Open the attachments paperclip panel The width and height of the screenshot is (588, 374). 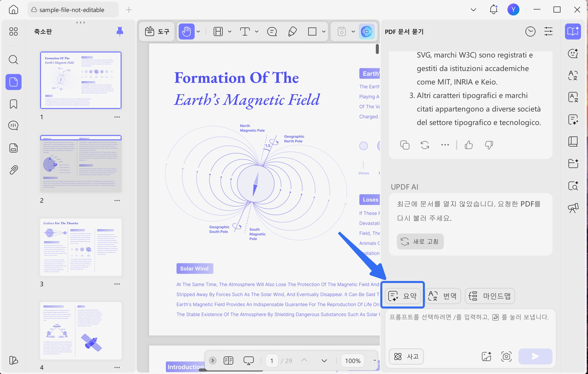[x=14, y=170]
